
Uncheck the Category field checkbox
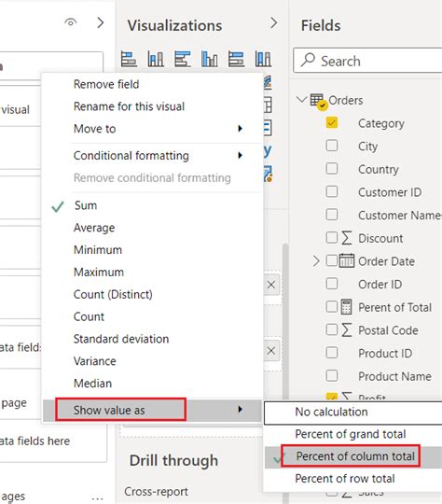coord(332,123)
